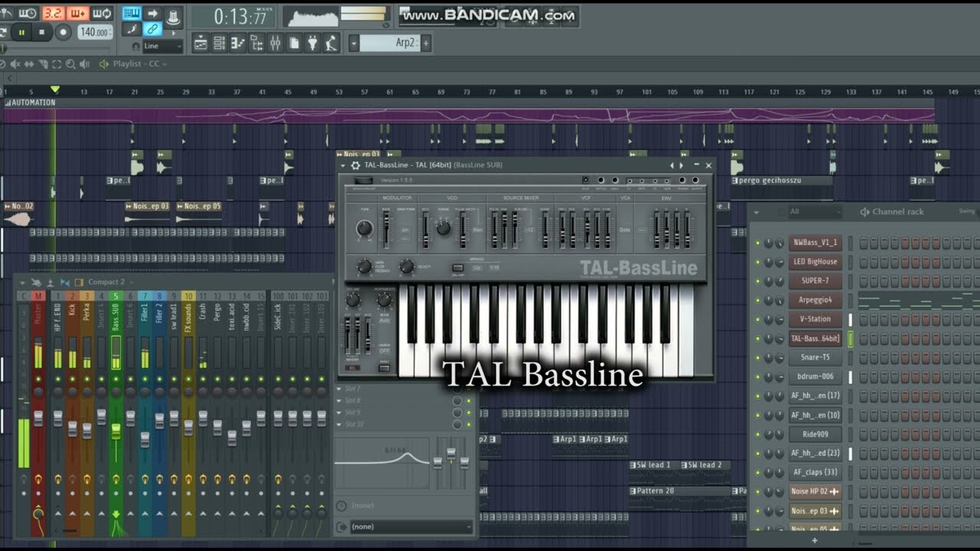980x551 pixels.
Task: Open the Piano roll toolbar icon
Action: coord(237,44)
